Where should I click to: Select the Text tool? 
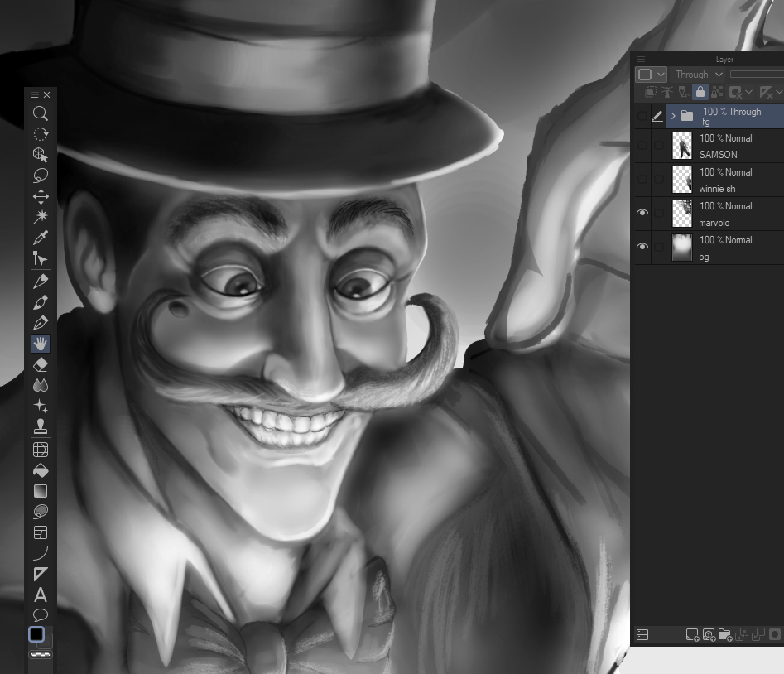[x=40, y=595]
